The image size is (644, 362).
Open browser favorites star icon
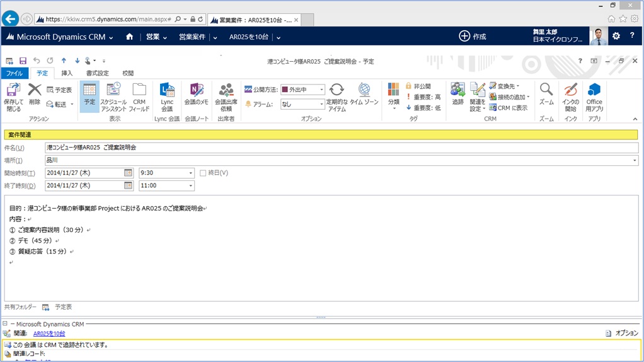[623, 19]
